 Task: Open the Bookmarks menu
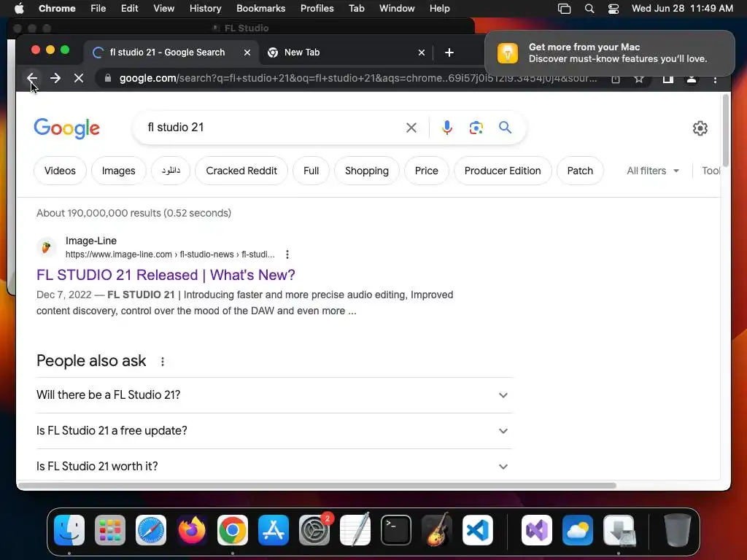pos(261,9)
